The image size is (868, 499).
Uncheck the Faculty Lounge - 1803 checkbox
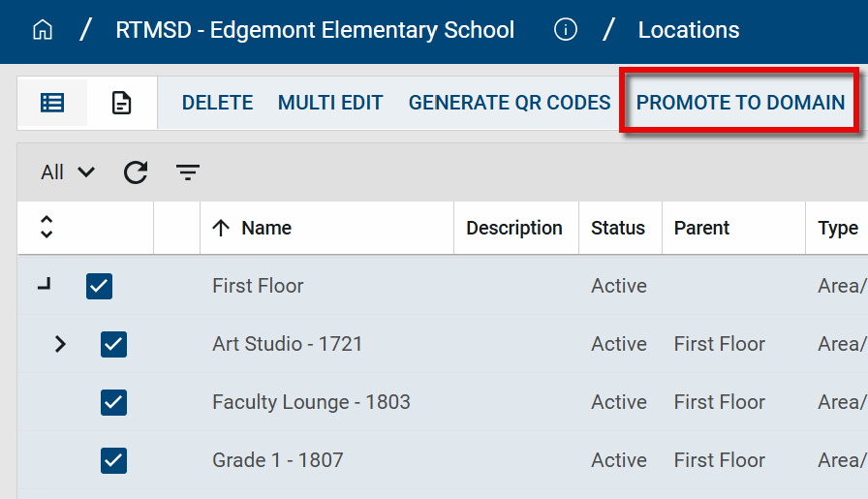113,402
